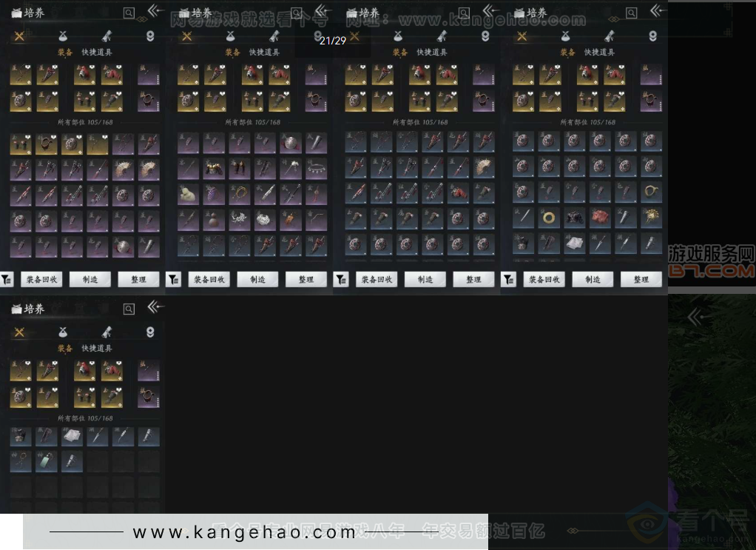Click 制造 in the second panel

[257, 279]
